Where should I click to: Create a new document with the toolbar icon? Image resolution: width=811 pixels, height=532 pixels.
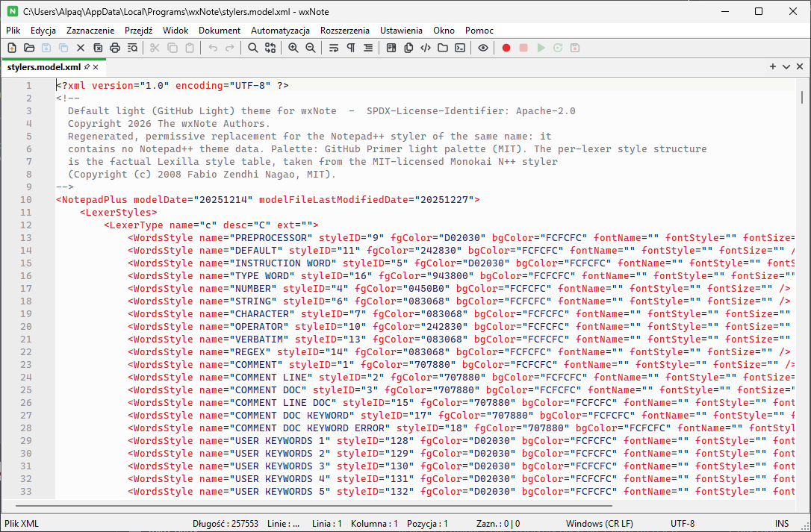coord(12,48)
